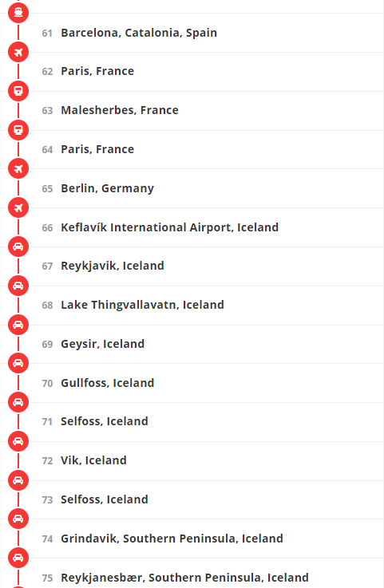Image resolution: width=384 pixels, height=588 pixels.
Task: Click the airplane icon between Paris and Berlin
Action: click(x=18, y=169)
